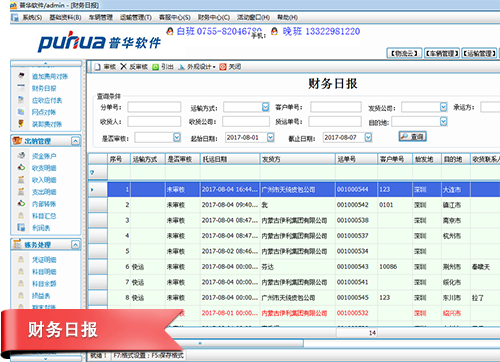Image resolution: width=500 pixels, height=362 pixels.
Task: Click the 分单号 input field
Action: (154, 107)
